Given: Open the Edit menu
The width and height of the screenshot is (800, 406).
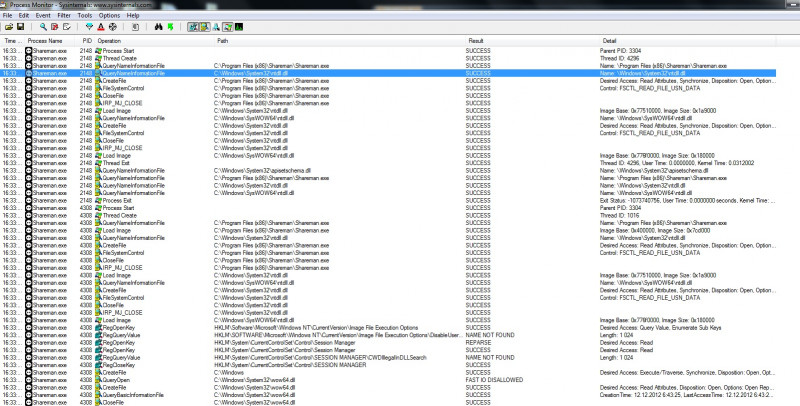Looking at the screenshot, I should click(x=24, y=16).
